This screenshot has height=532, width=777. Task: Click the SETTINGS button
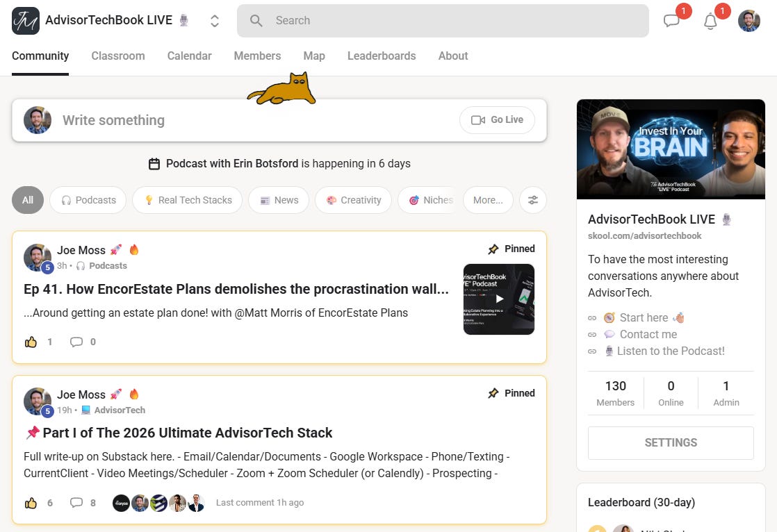(x=671, y=443)
